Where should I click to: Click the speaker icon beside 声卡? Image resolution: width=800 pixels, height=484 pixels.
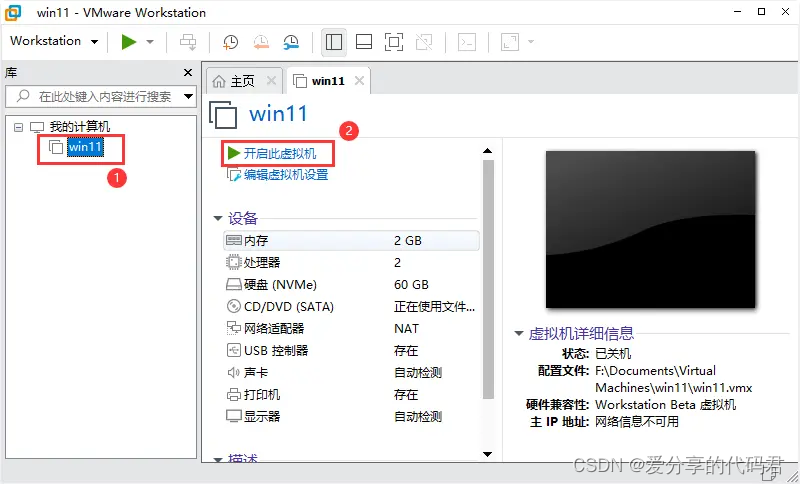coord(233,372)
